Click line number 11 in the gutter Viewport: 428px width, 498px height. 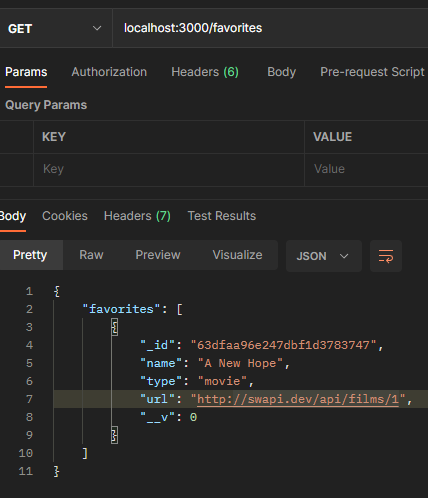click(26, 471)
